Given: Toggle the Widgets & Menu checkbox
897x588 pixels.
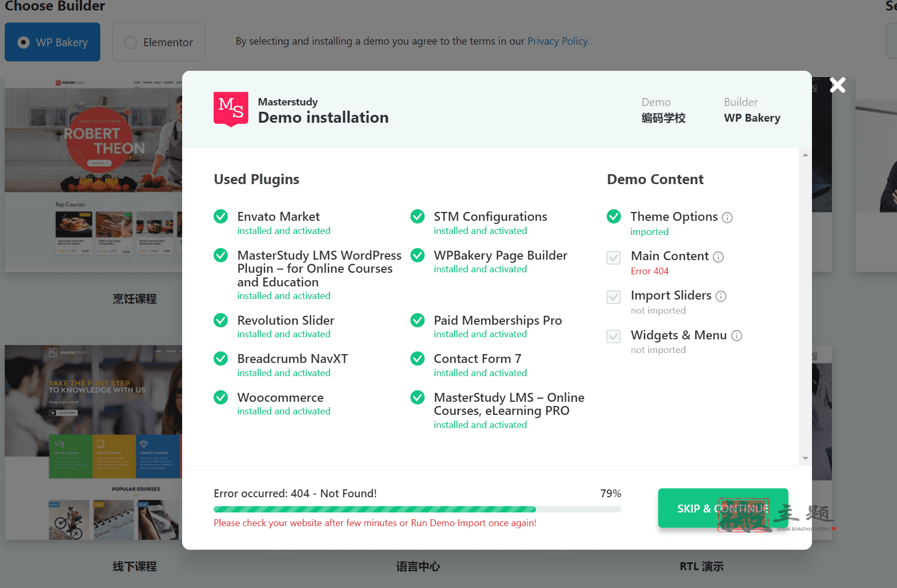Looking at the screenshot, I should 614,336.
